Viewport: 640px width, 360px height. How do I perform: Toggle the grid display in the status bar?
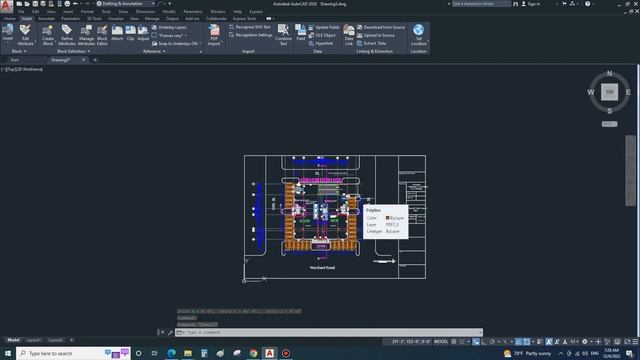tap(454, 342)
